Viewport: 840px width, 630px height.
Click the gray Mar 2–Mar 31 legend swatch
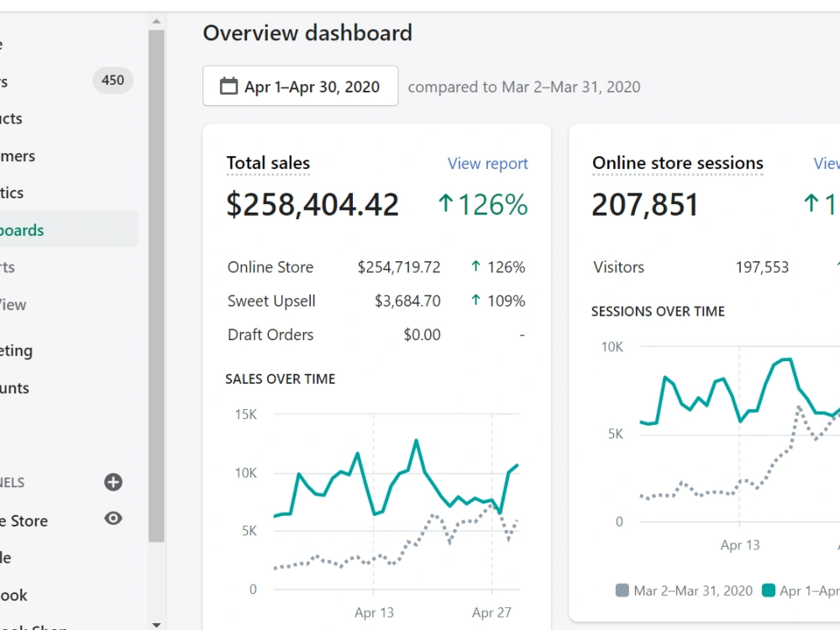[622, 591]
